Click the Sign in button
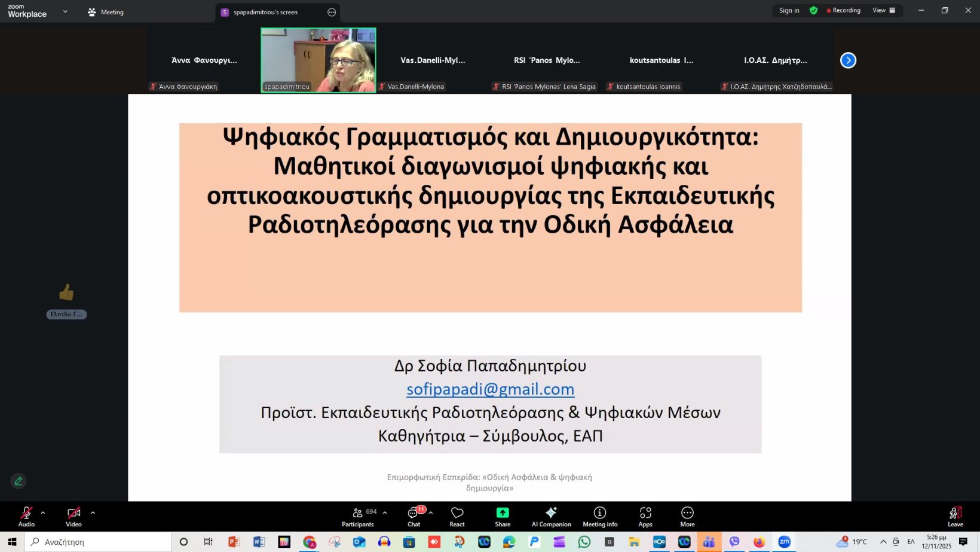 coord(789,10)
